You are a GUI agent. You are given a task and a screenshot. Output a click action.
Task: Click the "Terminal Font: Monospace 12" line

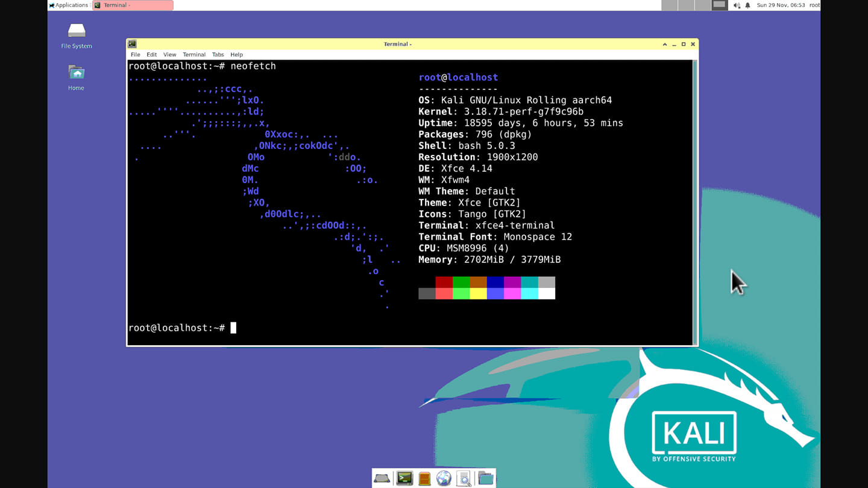[495, 237]
